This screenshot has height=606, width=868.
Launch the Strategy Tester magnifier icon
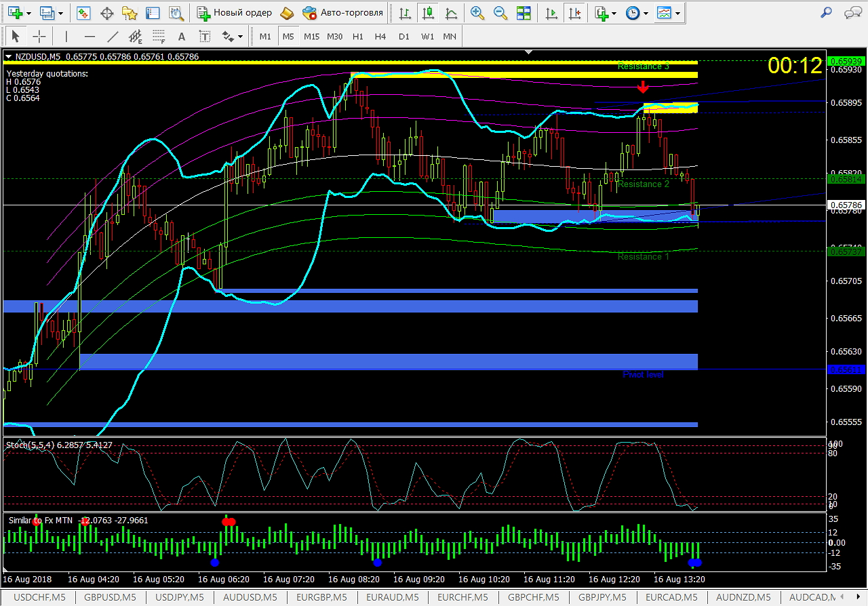176,12
